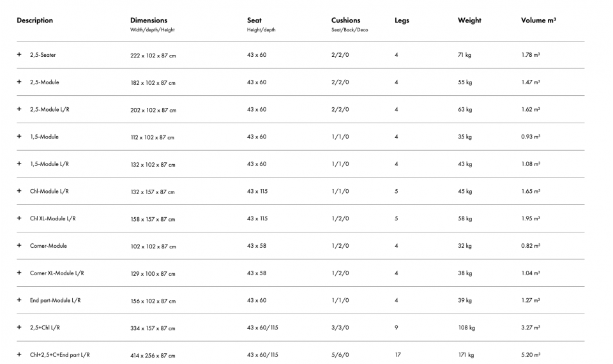Click the Legs column header

click(402, 20)
